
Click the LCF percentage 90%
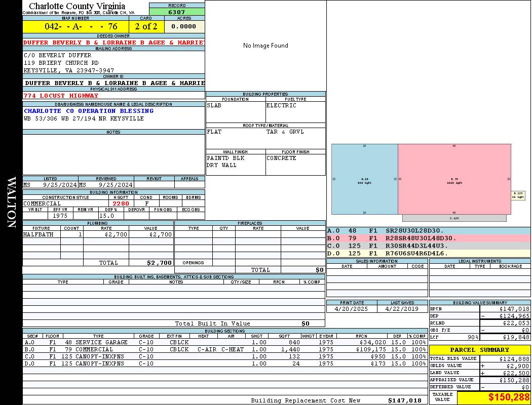click(473, 337)
